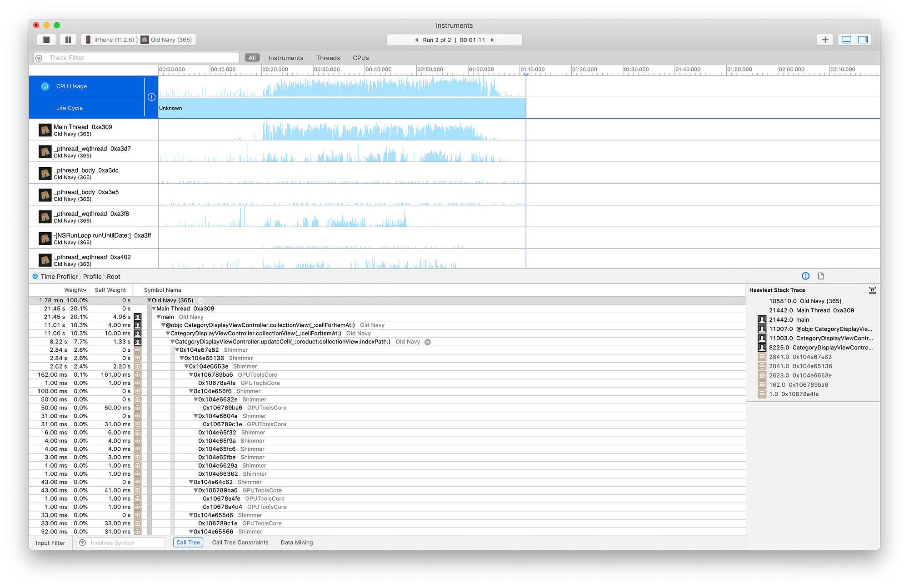Click library icon on 0x106789ba6 162.00 ms row
Viewport: 909px width, 588px height.
click(x=138, y=375)
